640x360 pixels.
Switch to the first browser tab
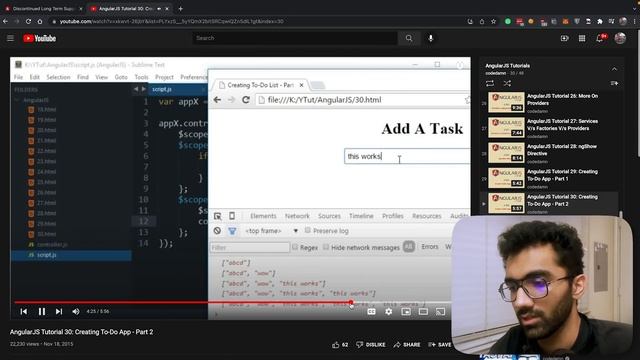click(43, 8)
